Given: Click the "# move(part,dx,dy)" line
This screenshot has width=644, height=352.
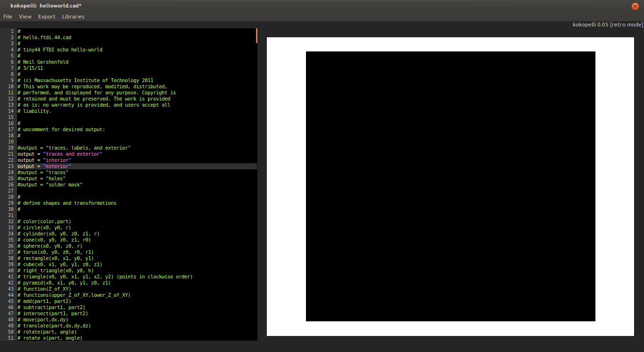Looking at the screenshot, I should pyautogui.click(x=43, y=319).
